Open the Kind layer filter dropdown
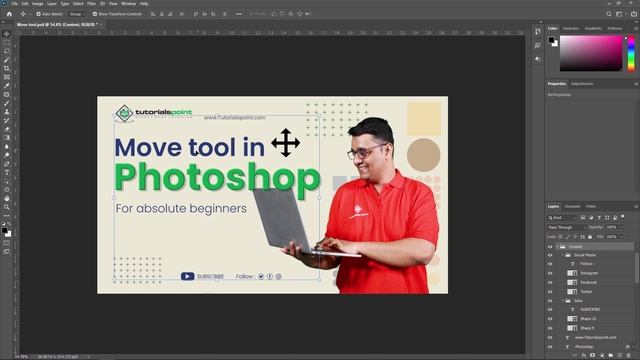 pos(562,218)
